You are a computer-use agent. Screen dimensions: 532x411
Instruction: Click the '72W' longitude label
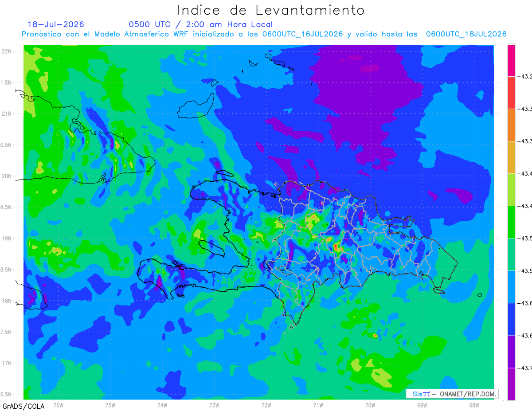coord(266,405)
